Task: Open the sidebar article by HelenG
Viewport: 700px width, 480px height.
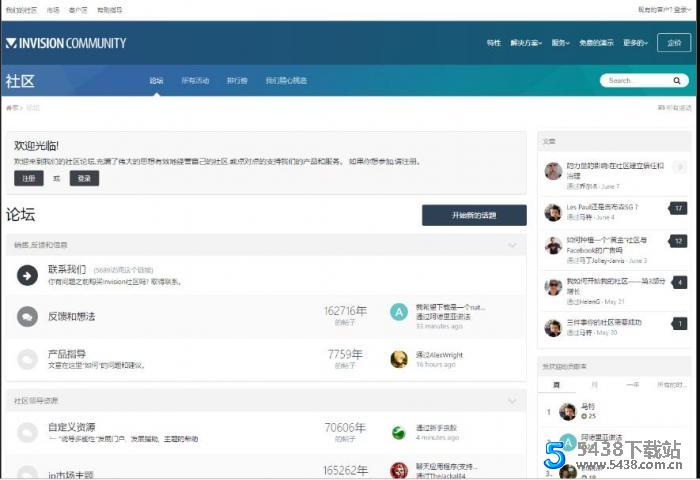Action: pos(616,286)
